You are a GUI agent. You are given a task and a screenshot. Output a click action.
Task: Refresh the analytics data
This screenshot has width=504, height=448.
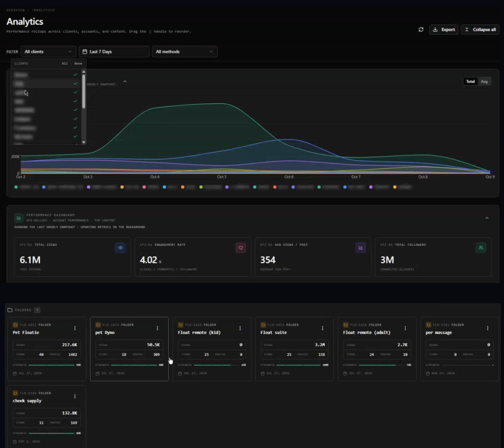pos(421,29)
